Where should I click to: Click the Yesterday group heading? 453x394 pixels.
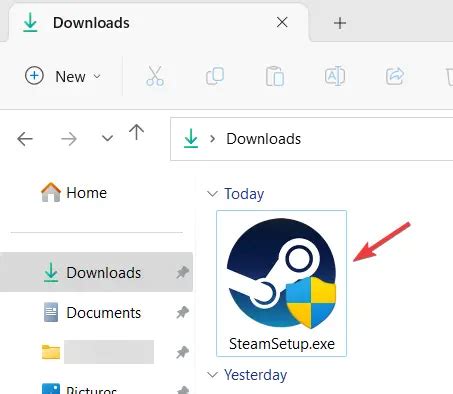255,375
